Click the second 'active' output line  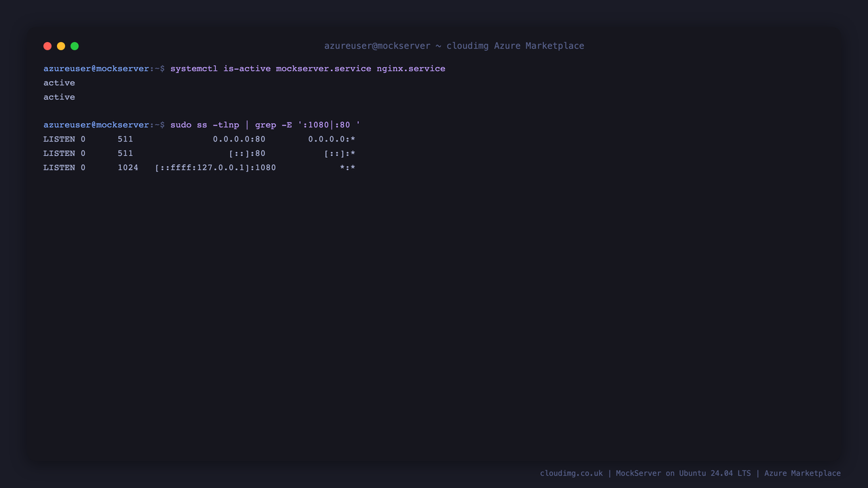click(x=59, y=97)
